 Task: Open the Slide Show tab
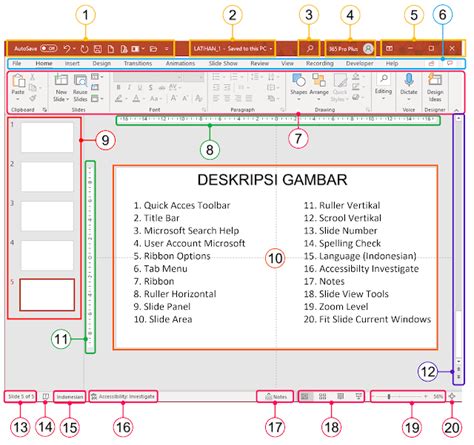[223, 63]
